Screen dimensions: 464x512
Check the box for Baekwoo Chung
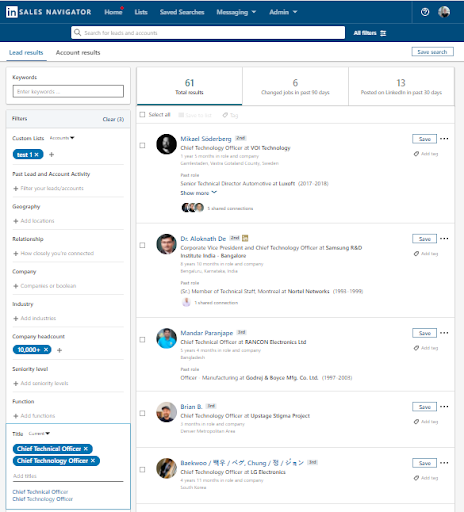[142, 469]
